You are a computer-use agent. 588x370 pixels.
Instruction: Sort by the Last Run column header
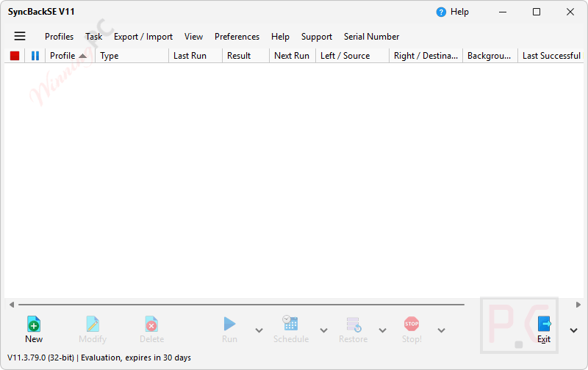196,56
